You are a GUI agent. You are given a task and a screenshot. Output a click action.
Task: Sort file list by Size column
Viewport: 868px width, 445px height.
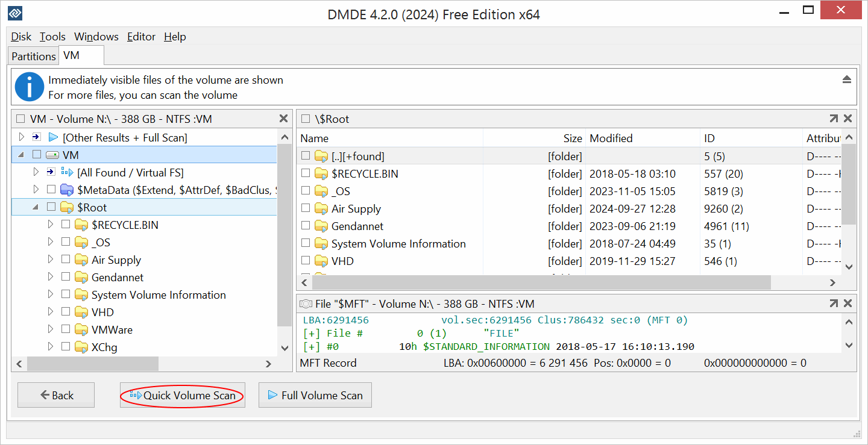coord(534,138)
